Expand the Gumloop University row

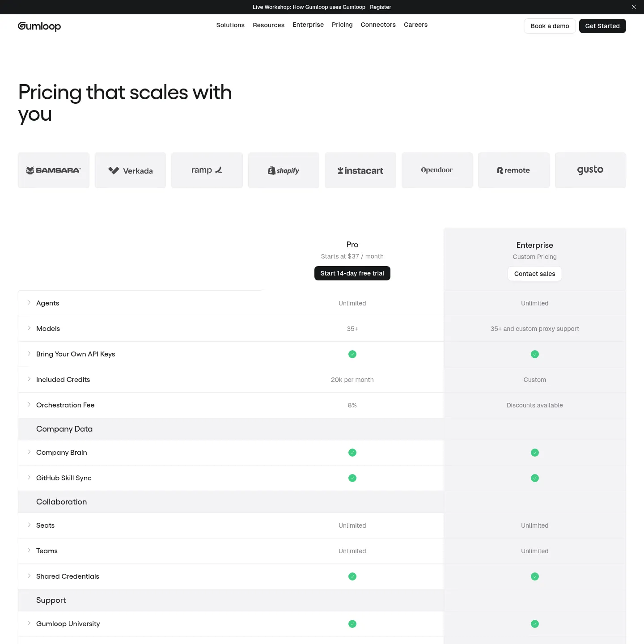coord(29,623)
